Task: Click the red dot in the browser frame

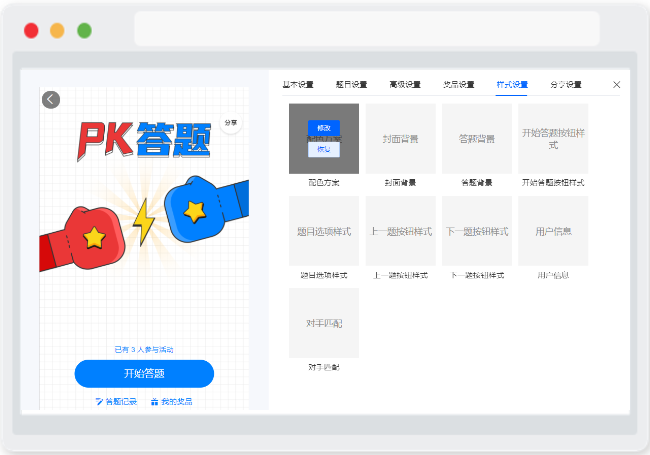Action: pos(31,31)
